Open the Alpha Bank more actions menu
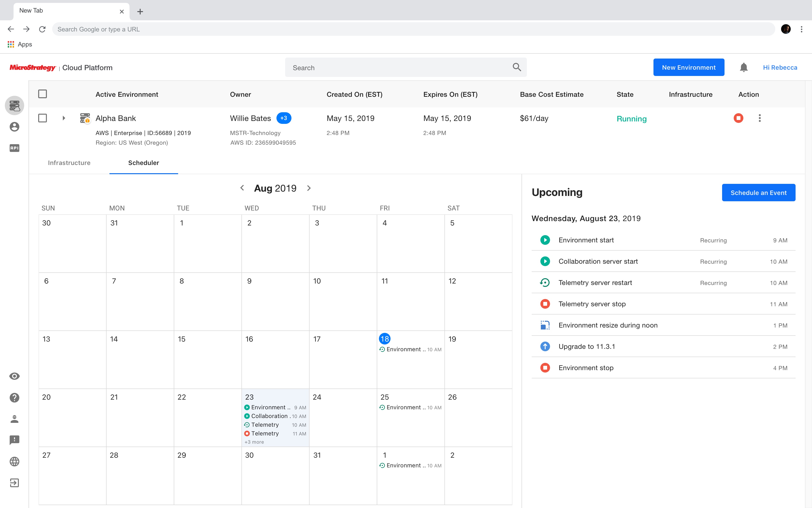The width and height of the screenshot is (812, 508). (x=760, y=118)
